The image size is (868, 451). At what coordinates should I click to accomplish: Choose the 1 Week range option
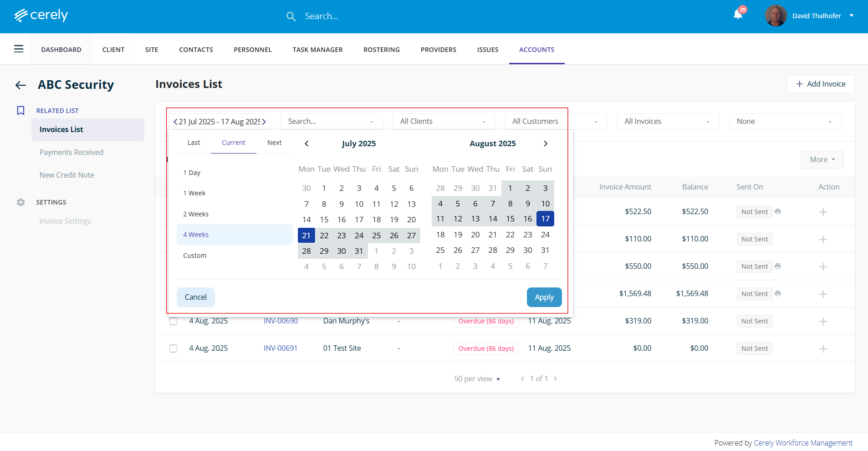coord(235,193)
